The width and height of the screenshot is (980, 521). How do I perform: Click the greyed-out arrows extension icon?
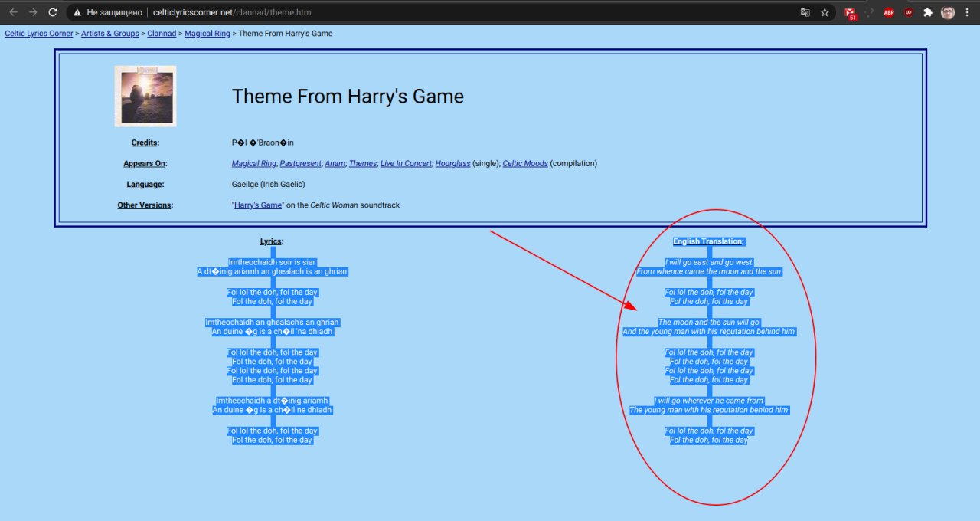(870, 12)
